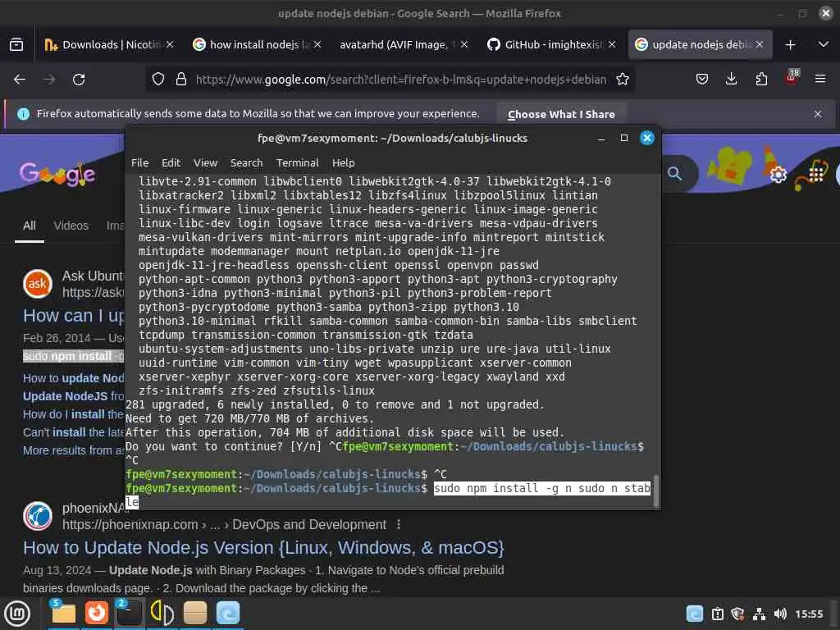Reload the current Firefox page

pyautogui.click(x=79, y=80)
